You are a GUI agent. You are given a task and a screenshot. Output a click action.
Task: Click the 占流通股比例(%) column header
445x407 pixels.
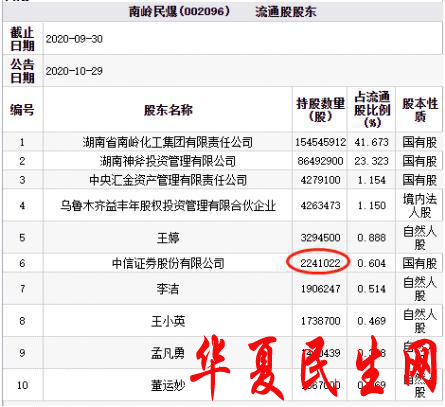372,110
